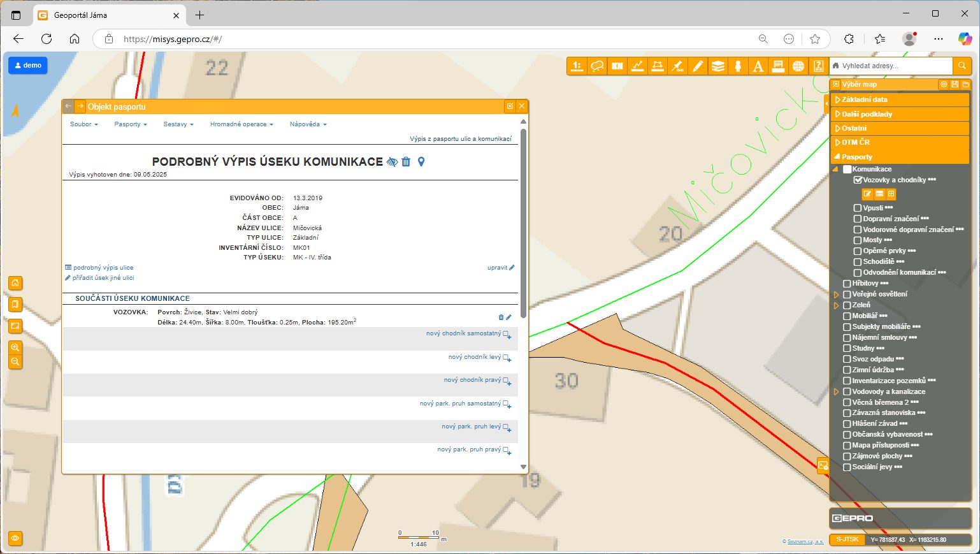The height and width of the screenshot is (554, 980).
Task: Zoom out with the left-side magnifier minus
Action: click(15, 361)
